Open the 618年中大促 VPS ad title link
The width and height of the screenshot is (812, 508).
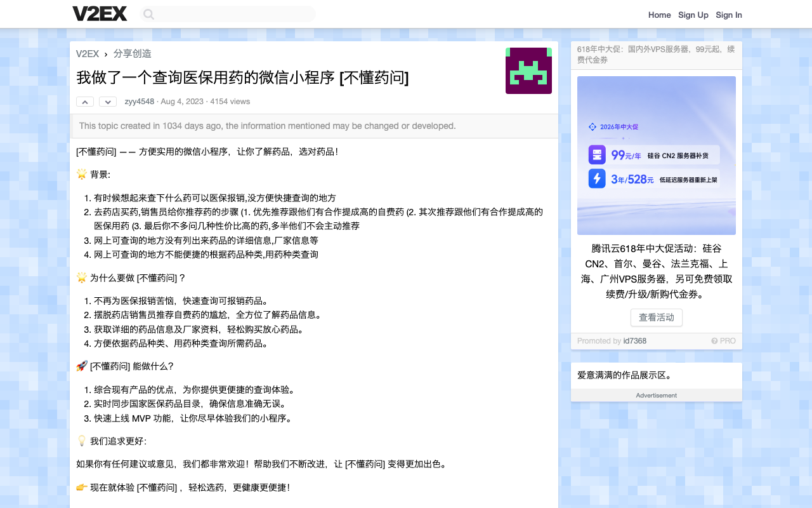[656, 55]
